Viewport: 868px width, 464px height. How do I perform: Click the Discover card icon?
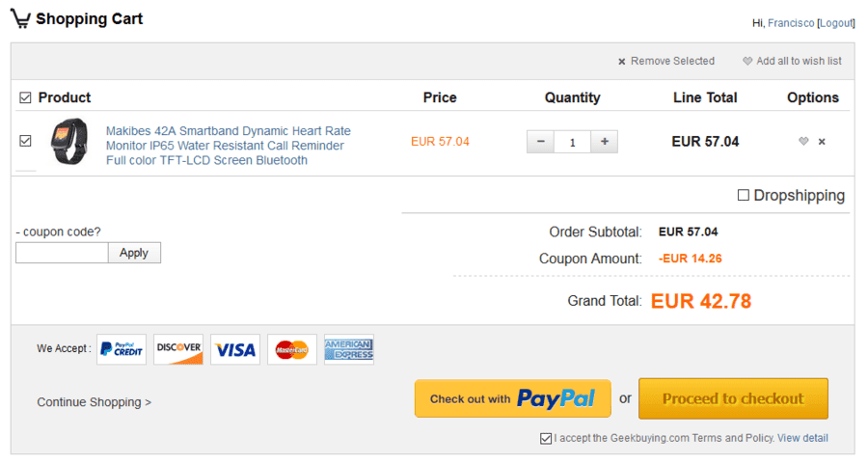pos(178,349)
